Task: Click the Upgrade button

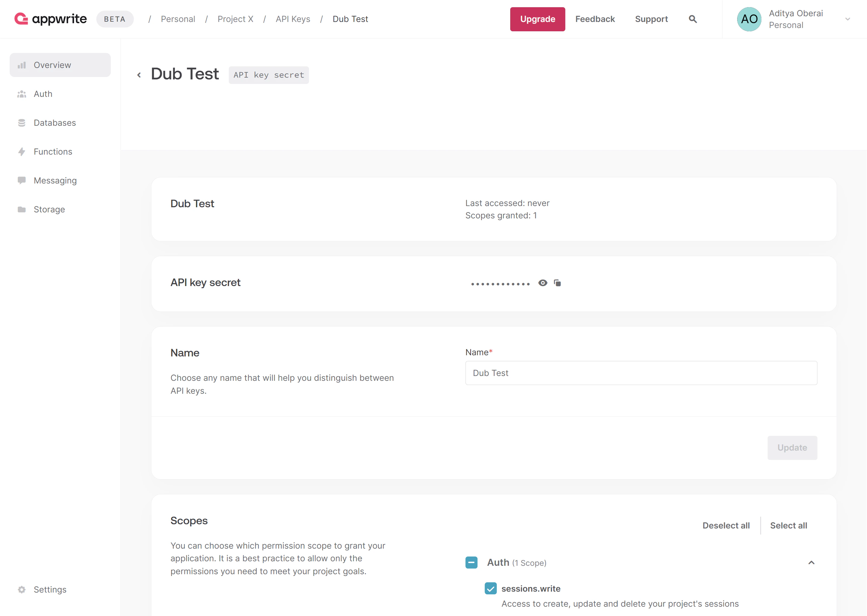Action: [537, 19]
